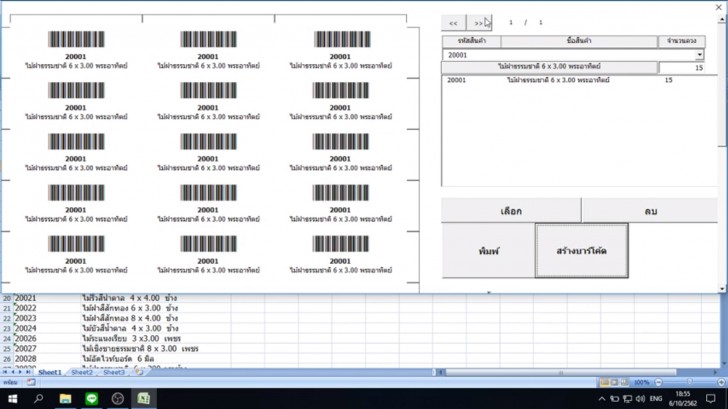This screenshot has width=728, height=409.
Task: Open the product code 20001 combo box dropdown
Action: coord(699,55)
